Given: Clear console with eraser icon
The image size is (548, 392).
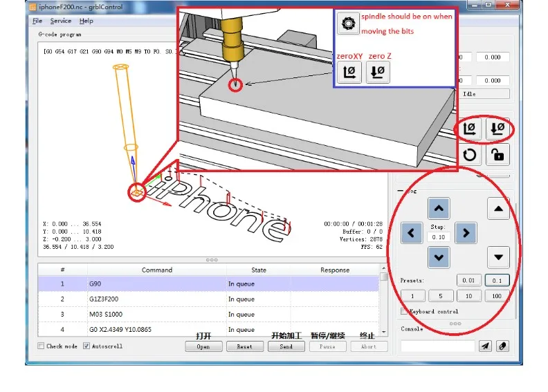Looking at the screenshot, I should (x=502, y=346).
